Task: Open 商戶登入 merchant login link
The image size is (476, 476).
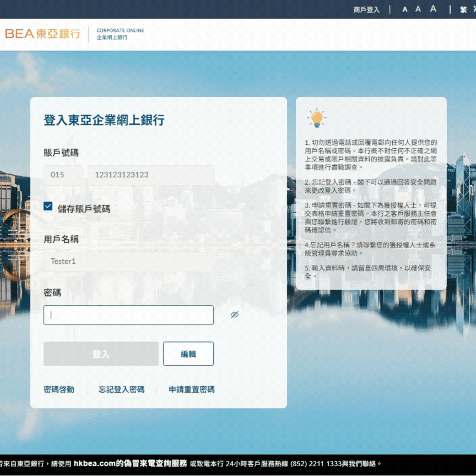Action: (x=366, y=10)
